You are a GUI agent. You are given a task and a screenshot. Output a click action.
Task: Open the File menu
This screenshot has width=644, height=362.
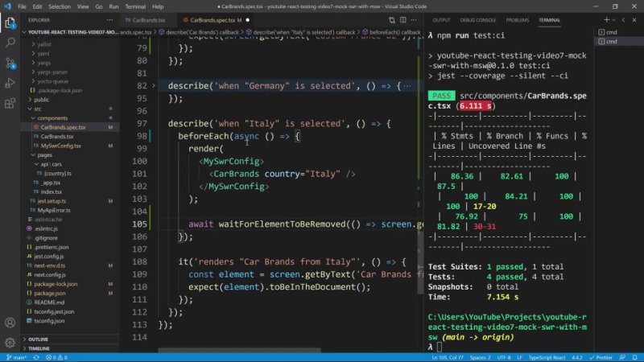(x=22, y=6)
